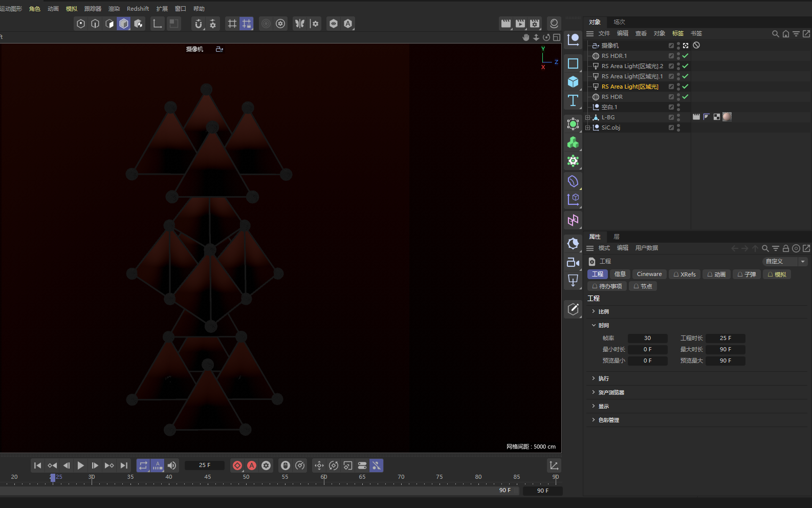Expand the 执行 section
This screenshot has height=508, width=812.
(x=594, y=378)
